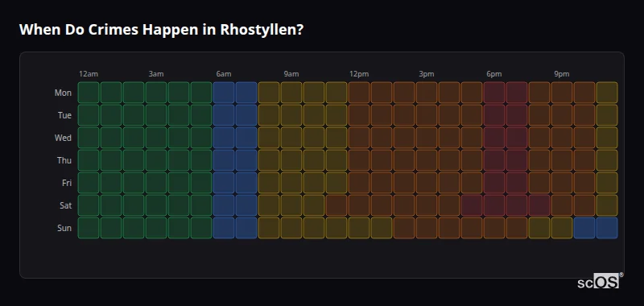Select the Sunday 3am green cell
This screenshot has height=306, width=644.
click(x=156, y=228)
